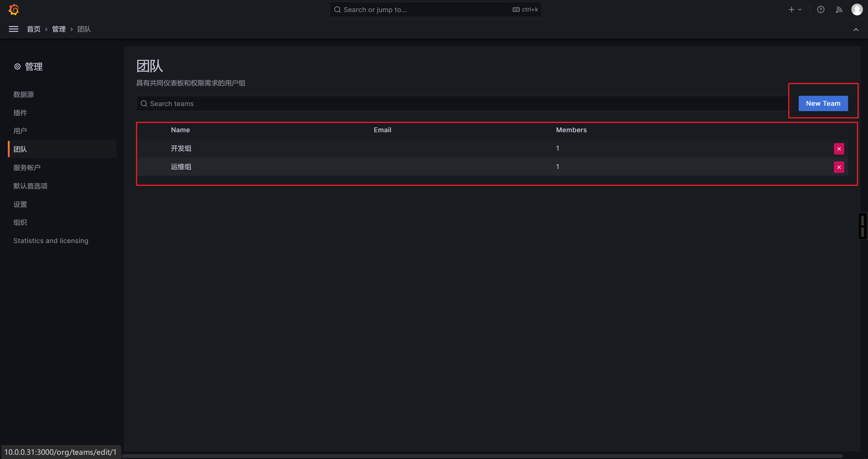Viewport: 868px width, 459px height.
Task: Expand the plus add-new dropdown
Action: point(795,9)
